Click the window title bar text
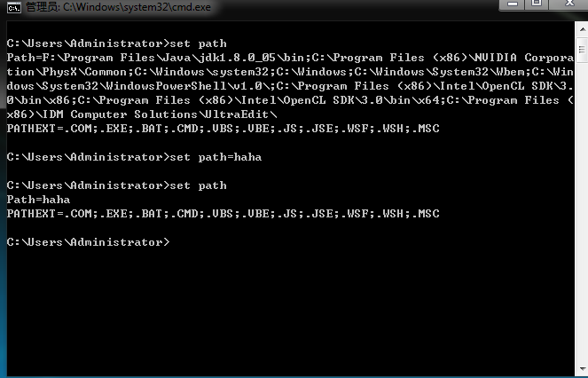The width and height of the screenshot is (588, 378). tap(119, 7)
